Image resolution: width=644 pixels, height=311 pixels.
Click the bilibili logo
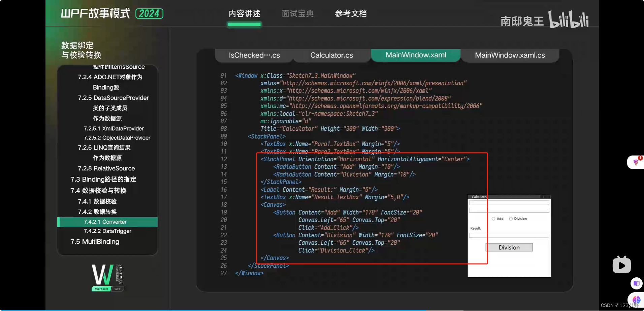[x=568, y=19]
